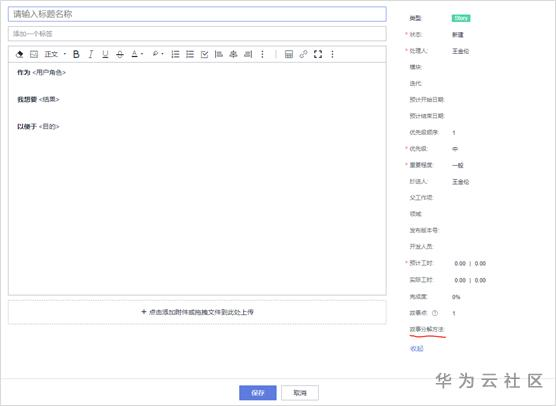556x406 pixels.
Task: Change the 抄送人 value 王金松
Action: coord(461,182)
